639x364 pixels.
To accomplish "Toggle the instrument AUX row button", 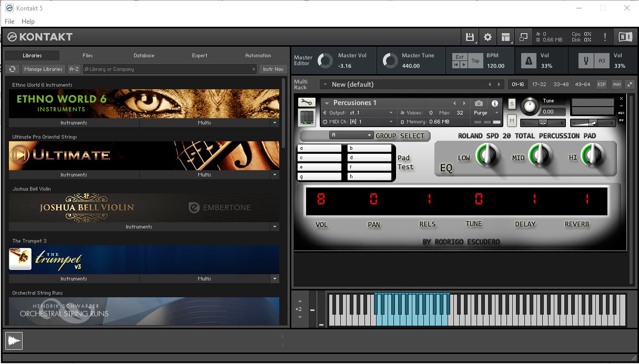I will point(621,113).
